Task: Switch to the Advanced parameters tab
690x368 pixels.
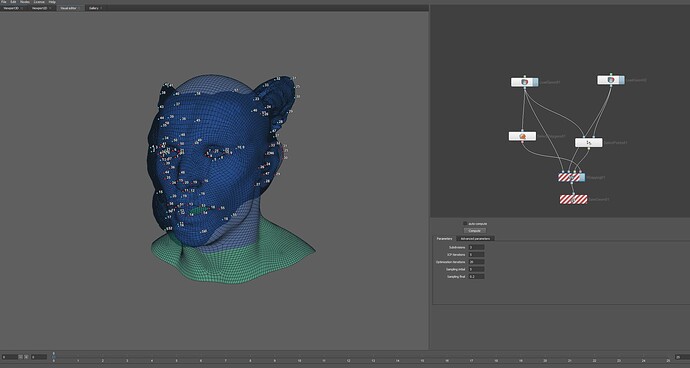Action: coord(476,238)
